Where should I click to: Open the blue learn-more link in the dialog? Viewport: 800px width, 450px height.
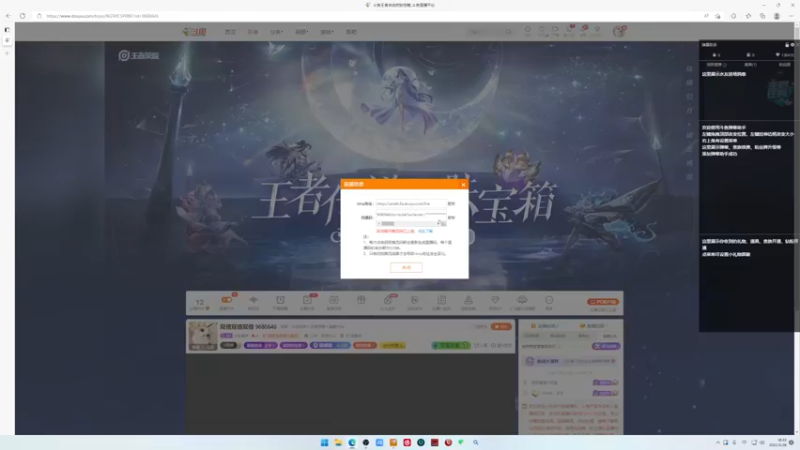pyautogui.click(x=425, y=231)
